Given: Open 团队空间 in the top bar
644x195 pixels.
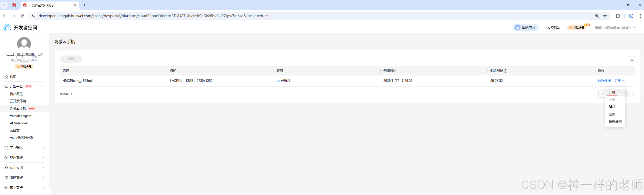Looking at the screenshot, I should [526, 27].
